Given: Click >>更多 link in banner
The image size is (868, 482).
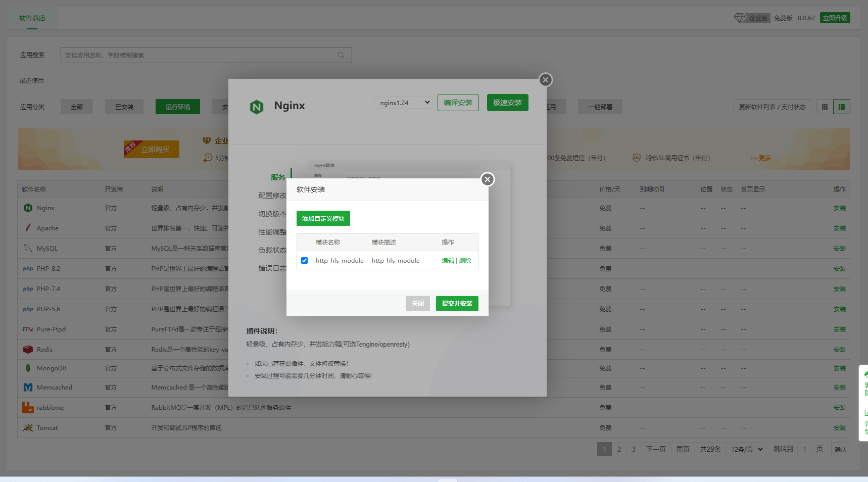Looking at the screenshot, I should click(x=761, y=158).
